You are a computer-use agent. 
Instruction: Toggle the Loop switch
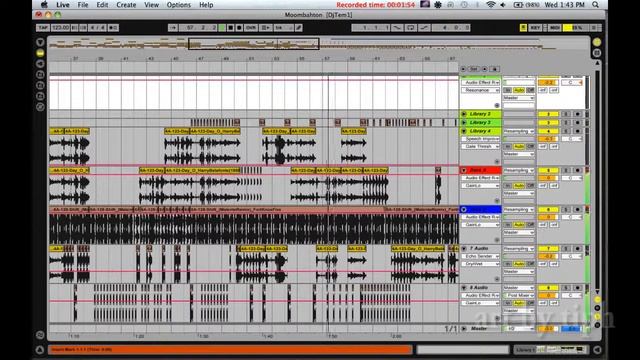coord(411,28)
